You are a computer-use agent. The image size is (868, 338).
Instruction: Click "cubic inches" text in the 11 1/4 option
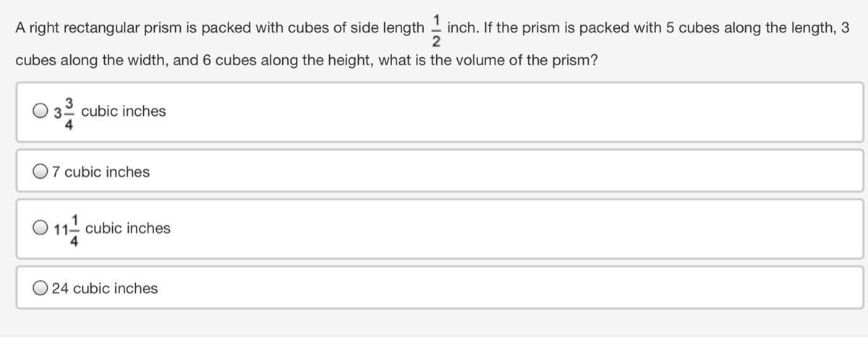(128, 228)
